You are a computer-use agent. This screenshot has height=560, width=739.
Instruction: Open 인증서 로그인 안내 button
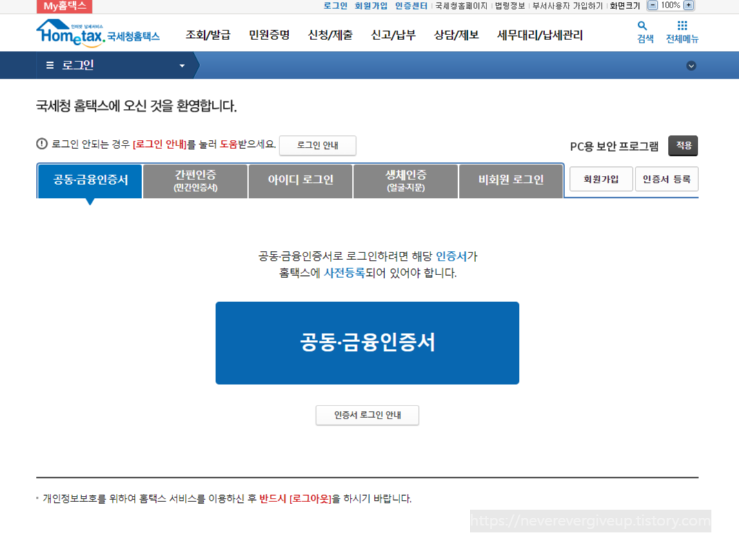tap(367, 415)
